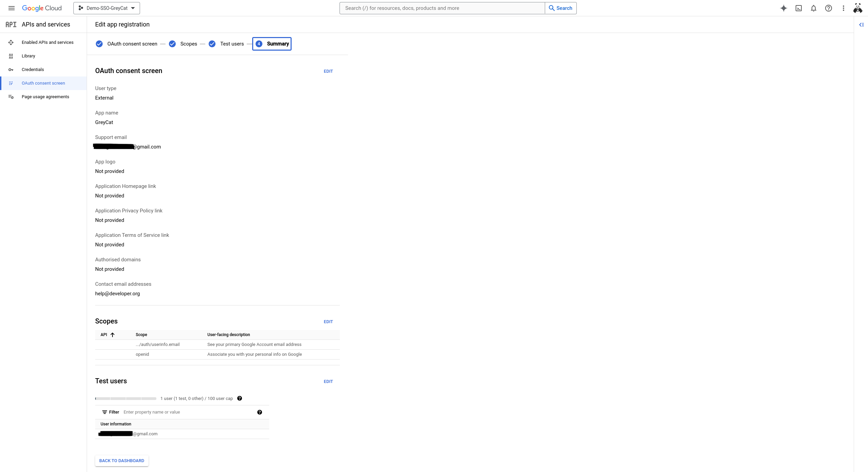Collapse the right side panel toggle
This screenshot has height=472, width=868.
(861, 24)
